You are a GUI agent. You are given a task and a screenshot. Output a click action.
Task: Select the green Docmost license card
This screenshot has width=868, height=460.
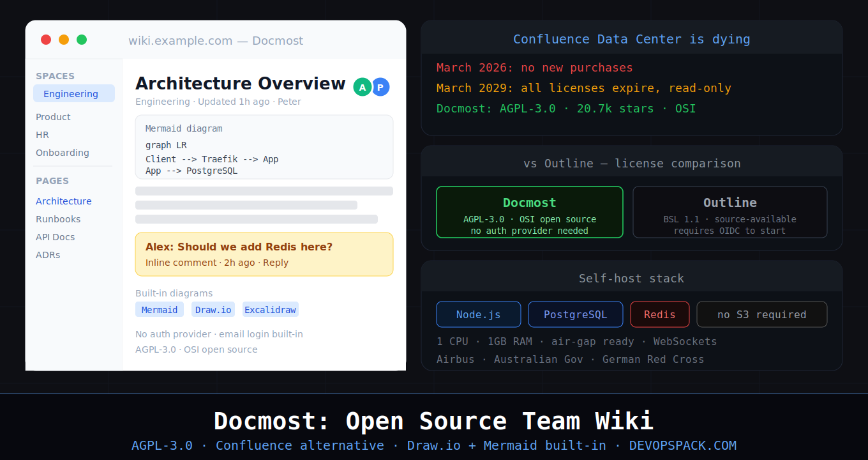[x=530, y=212]
